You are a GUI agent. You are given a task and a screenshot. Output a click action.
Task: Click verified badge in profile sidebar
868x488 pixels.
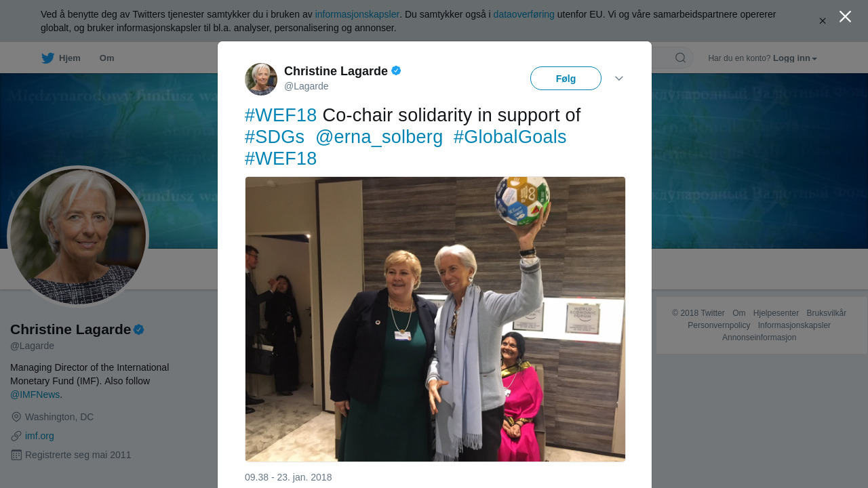[x=138, y=329]
